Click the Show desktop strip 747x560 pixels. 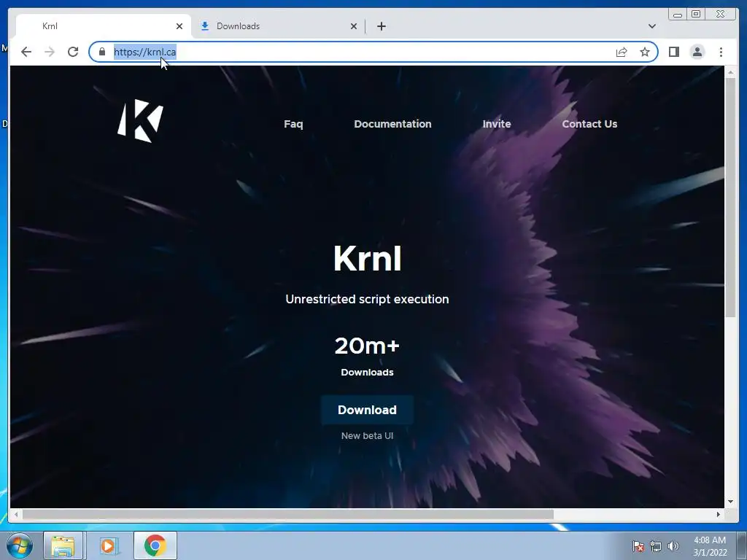pos(742,545)
